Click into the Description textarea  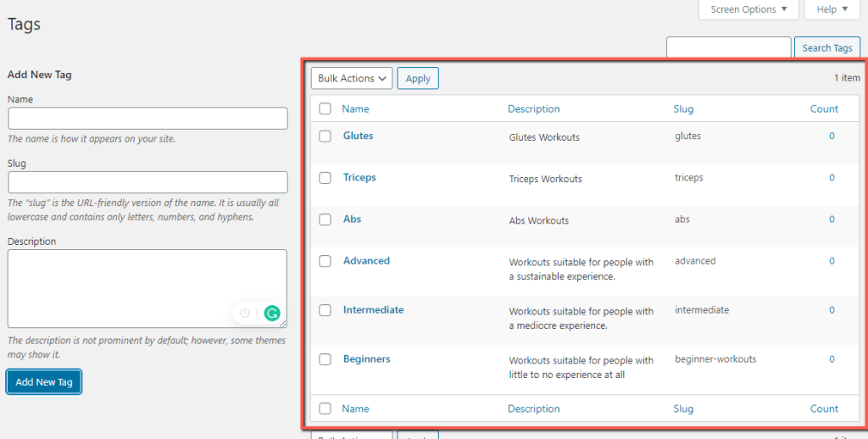coord(147,288)
